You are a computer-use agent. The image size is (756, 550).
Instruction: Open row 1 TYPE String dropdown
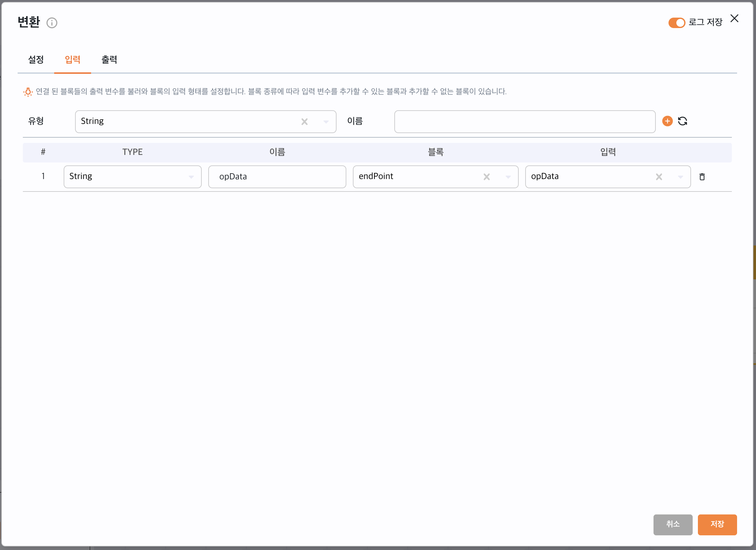(x=132, y=176)
